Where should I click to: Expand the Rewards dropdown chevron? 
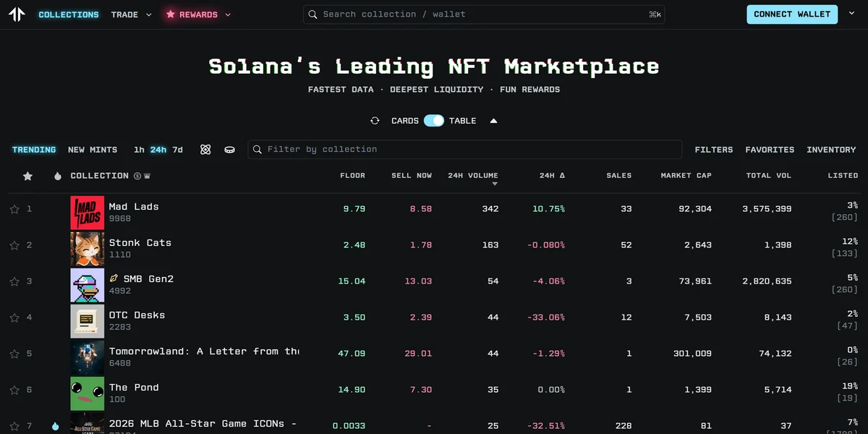click(x=228, y=14)
